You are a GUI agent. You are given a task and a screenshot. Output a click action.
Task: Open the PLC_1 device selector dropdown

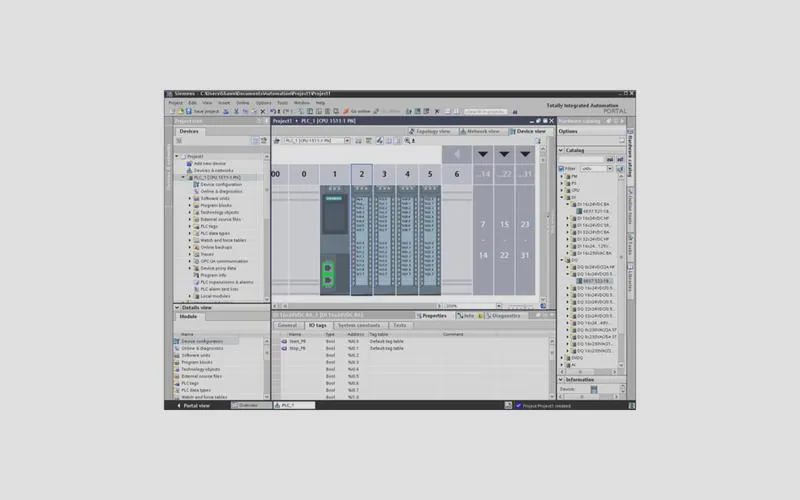[350, 141]
